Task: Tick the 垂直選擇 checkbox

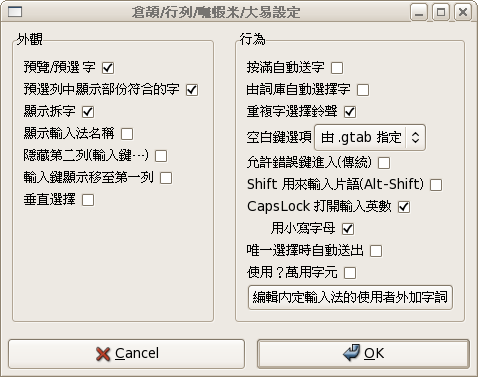Action: click(88, 200)
